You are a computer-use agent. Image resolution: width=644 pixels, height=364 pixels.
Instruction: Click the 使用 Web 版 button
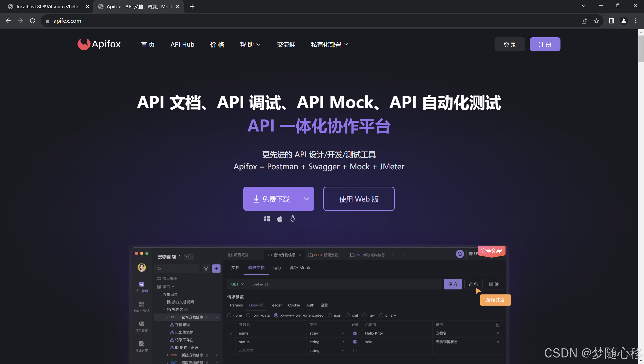359,199
